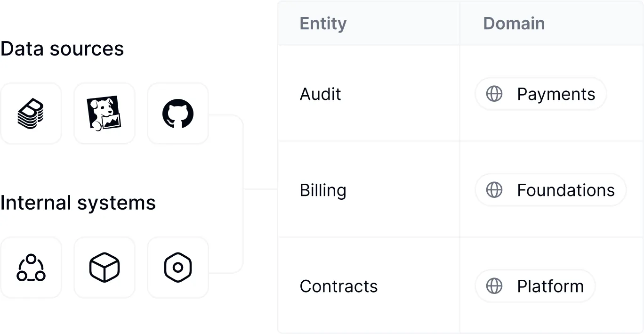
Task: Click the Data sources heading
Action: pos(62,49)
